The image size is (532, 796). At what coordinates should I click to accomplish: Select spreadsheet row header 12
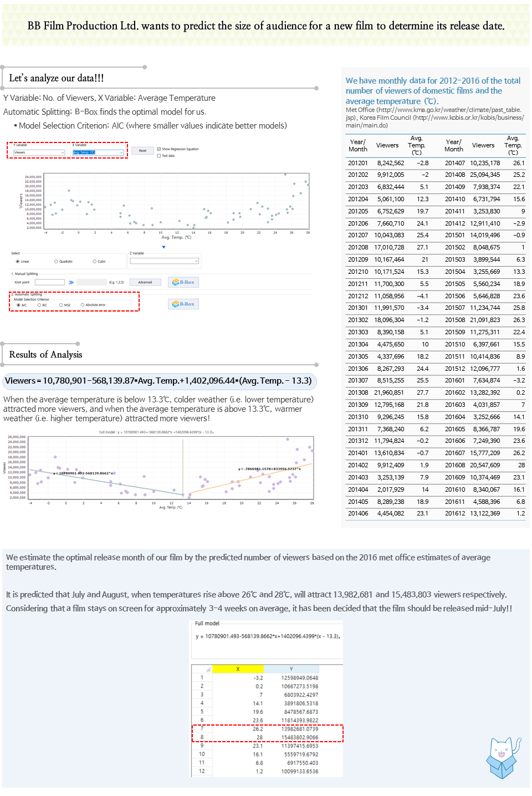(202, 771)
